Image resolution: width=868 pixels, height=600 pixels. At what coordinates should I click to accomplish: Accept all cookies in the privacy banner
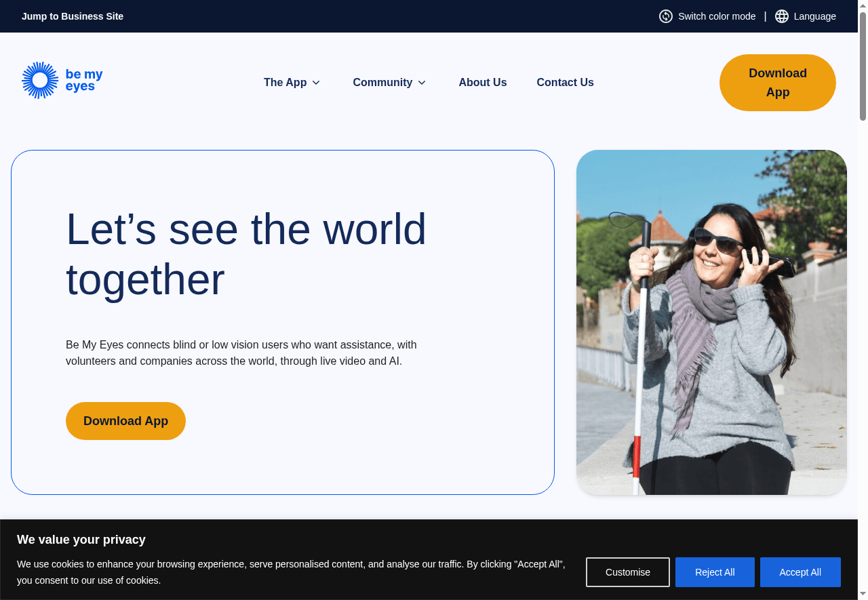800,572
